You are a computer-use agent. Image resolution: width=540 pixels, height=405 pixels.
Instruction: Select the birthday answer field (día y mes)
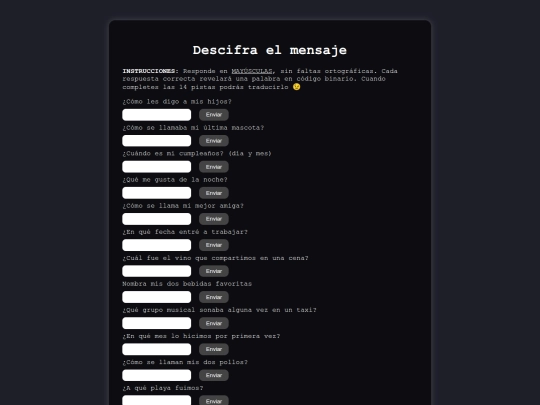[x=157, y=167]
